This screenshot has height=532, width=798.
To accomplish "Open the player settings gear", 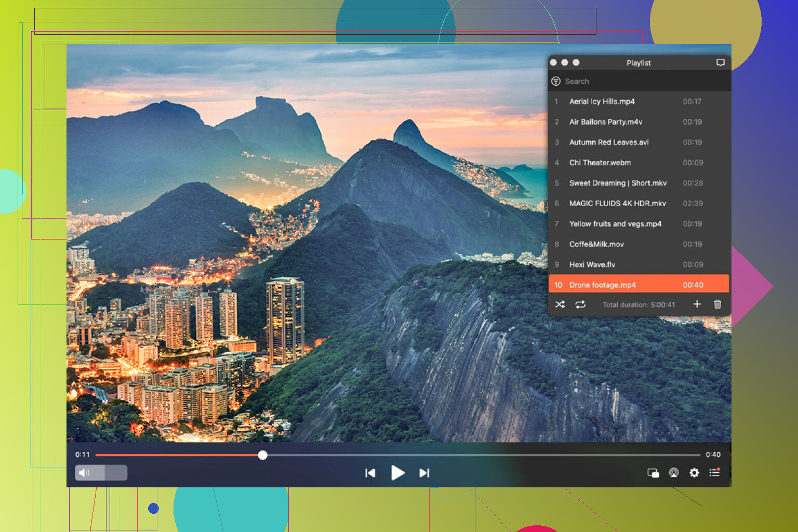I will pyautogui.click(x=694, y=473).
